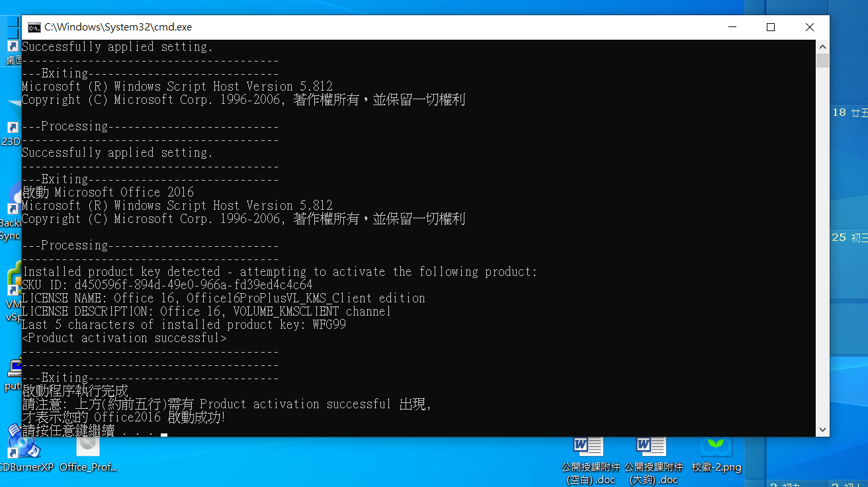The width and height of the screenshot is (868, 487).
Task: Click the cmd.exe title bar icon
Action: (x=34, y=27)
